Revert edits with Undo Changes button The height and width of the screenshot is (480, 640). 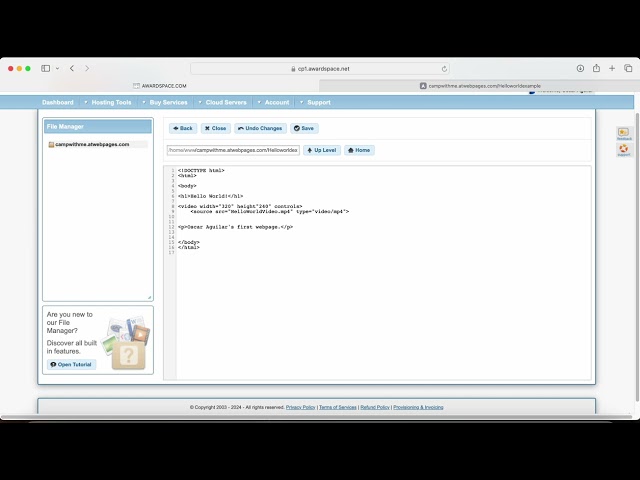click(260, 128)
